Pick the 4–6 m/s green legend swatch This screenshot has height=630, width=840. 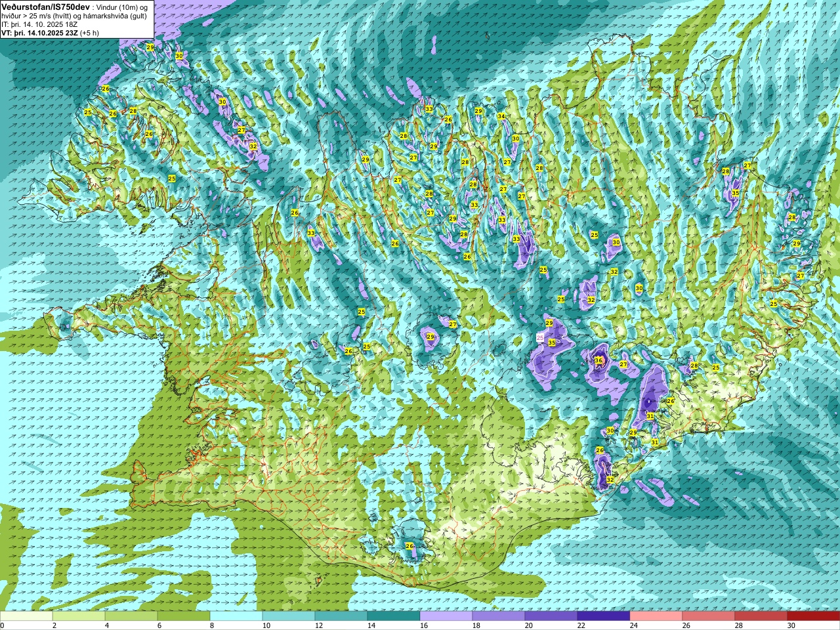click(131, 616)
